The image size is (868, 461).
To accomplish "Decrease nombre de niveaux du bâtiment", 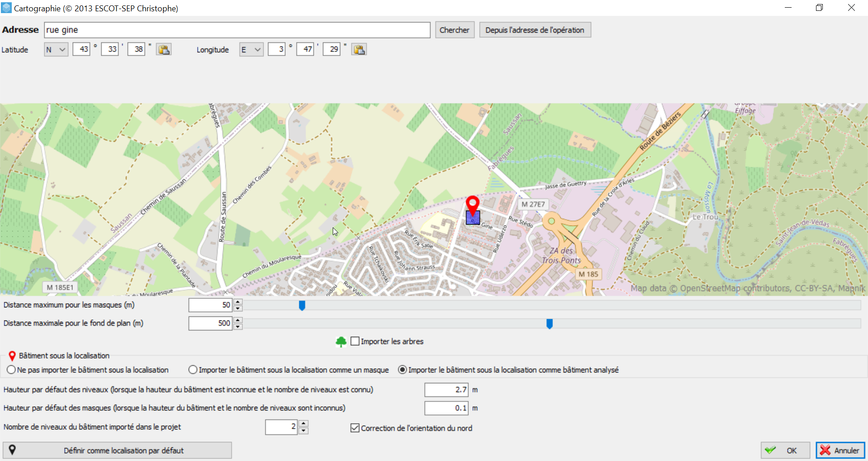I will click(x=304, y=431).
